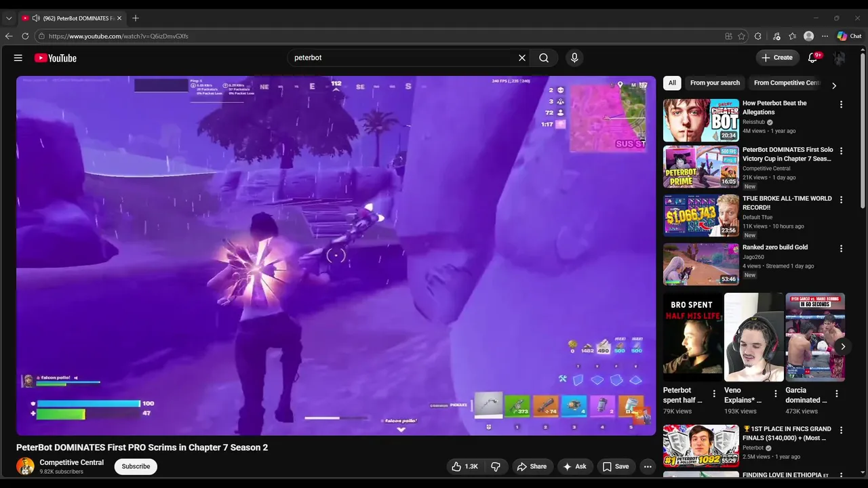868x488 pixels.
Task: Open a new browser tab
Action: (x=136, y=18)
